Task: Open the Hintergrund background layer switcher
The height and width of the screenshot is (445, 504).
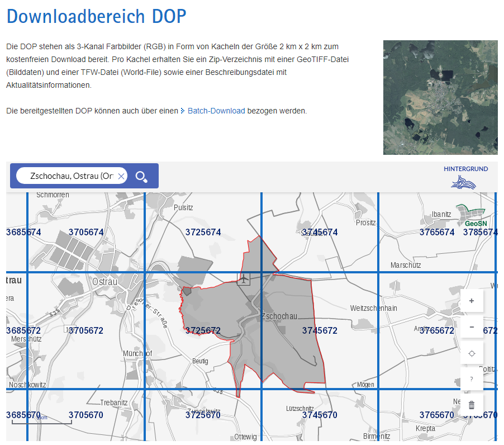Action: (x=465, y=177)
